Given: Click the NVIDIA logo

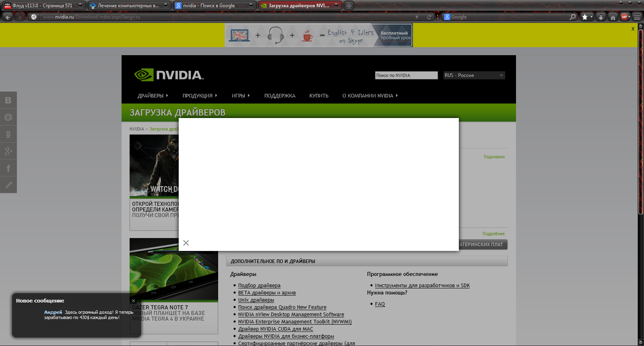Looking at the screenshot, I should point(169,75).
